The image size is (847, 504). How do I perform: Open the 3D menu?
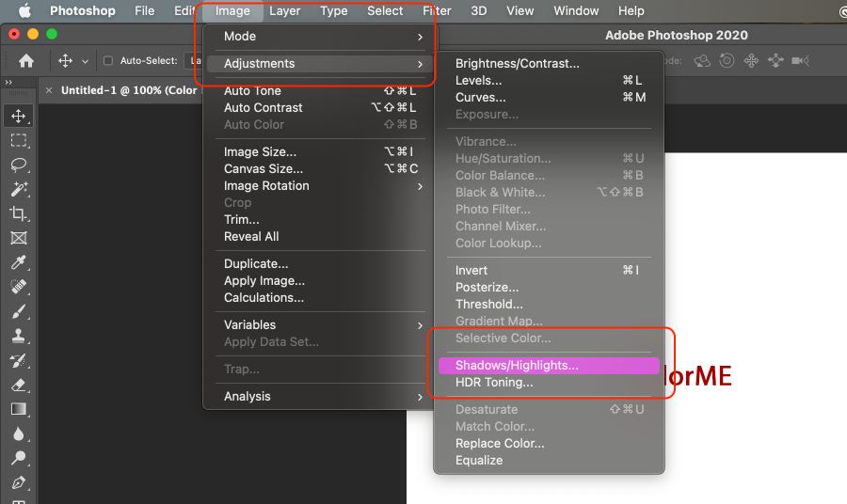479,10
